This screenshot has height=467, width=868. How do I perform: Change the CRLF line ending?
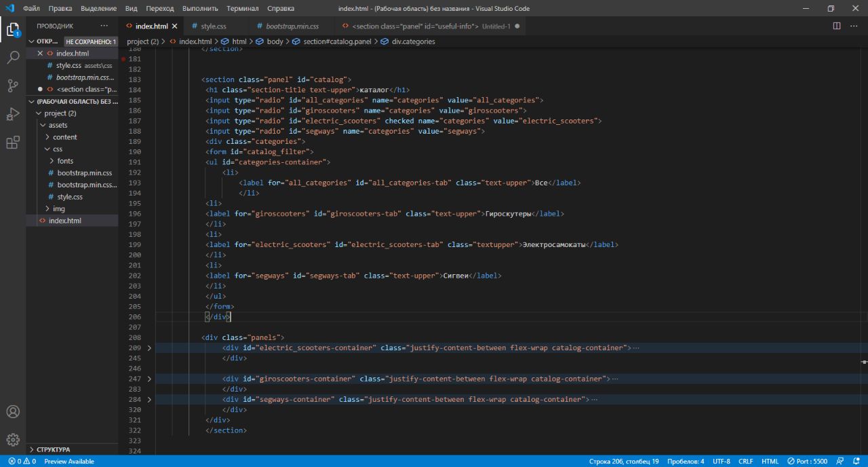coord(746,462)
